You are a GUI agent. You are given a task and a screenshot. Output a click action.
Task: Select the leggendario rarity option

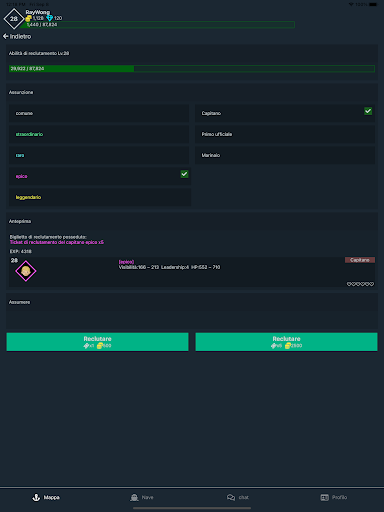point(100,197)
